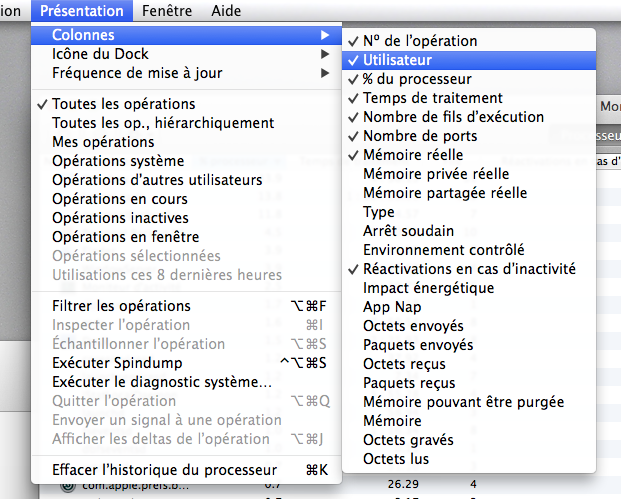Viewport: 621px width, 499px height.
Task: Toggle off Nº de l'opération column
Action: (x=420, y=41)
